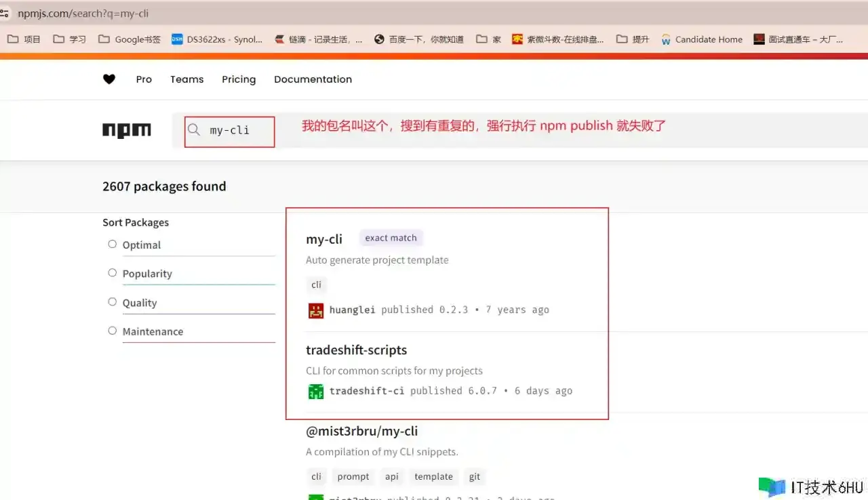The width and height of the screenshot is (868, 500).
Task: Open the Pro menu item
Action: (144, 79)
